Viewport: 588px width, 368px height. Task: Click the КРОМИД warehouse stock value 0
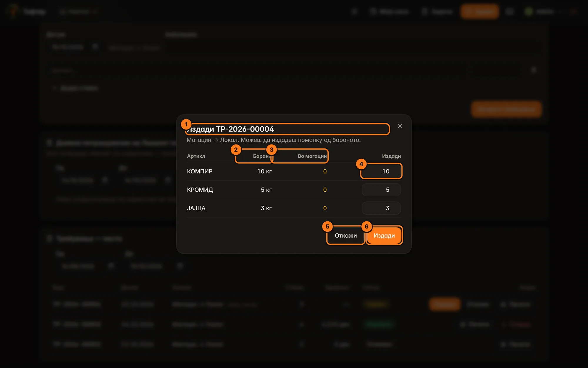pos(325,190)
